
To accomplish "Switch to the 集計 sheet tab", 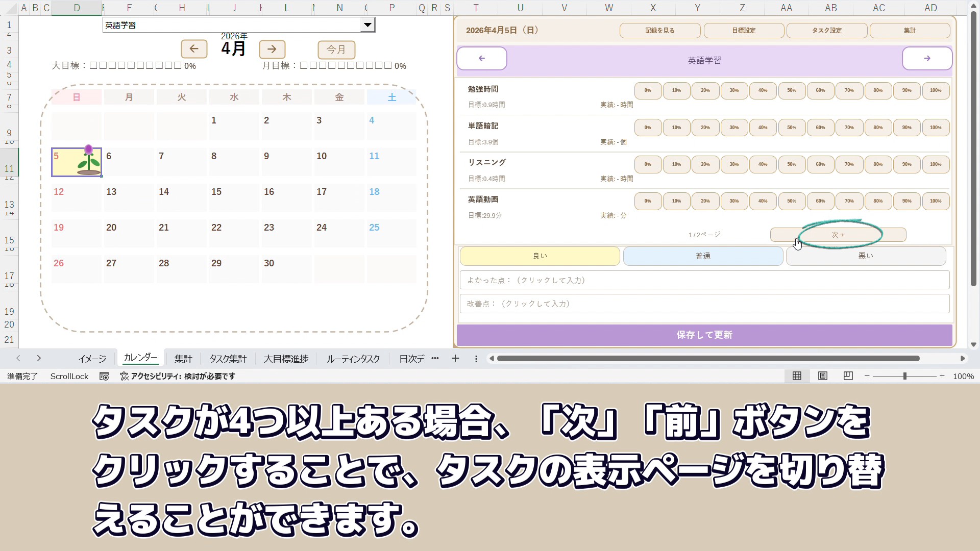I will (x=183, y=359).
